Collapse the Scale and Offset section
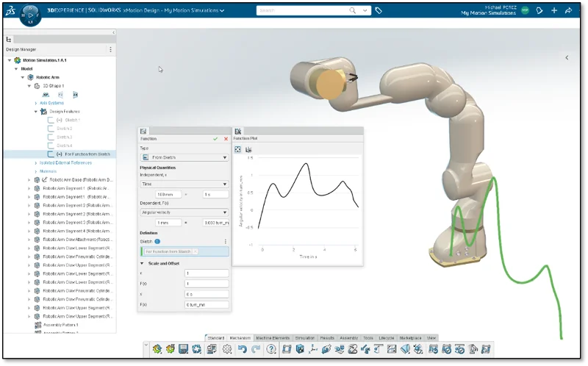This screenshot has width=588, height=366. point(142,263)
